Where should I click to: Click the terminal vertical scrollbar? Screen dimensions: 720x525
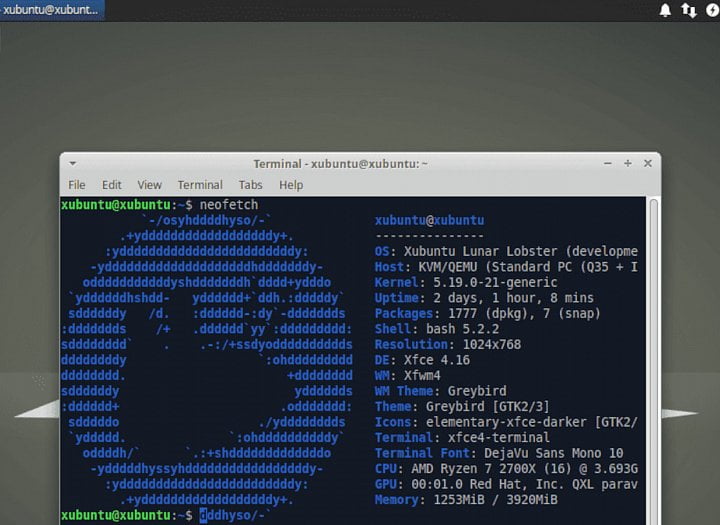(x=653, y=361)
